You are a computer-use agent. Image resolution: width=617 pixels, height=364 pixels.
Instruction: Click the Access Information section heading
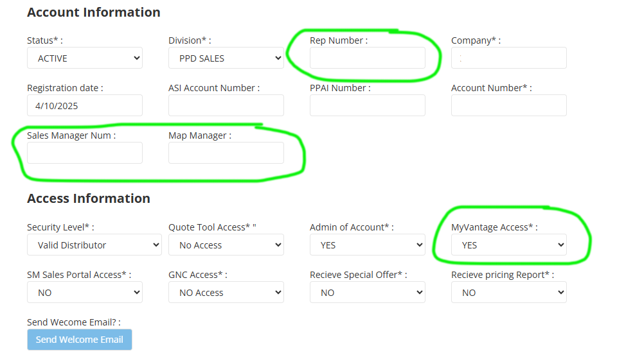[89, 198]
